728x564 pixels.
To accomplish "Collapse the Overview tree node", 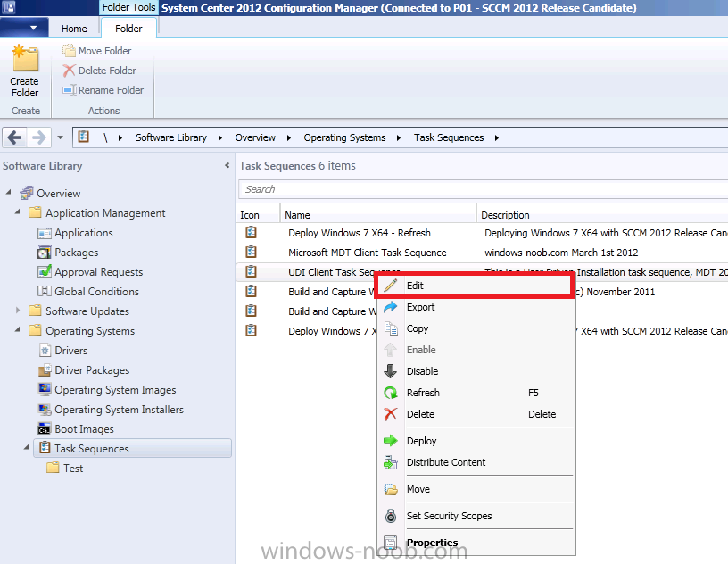I will click(9, 192).
